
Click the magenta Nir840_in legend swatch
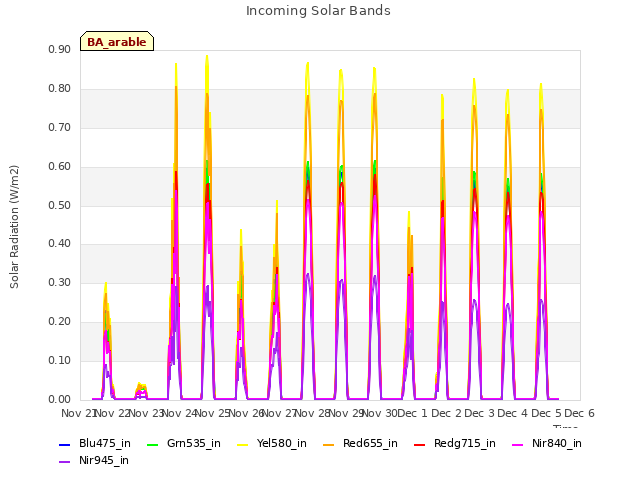pyautogui.click(x=518, y=444)
